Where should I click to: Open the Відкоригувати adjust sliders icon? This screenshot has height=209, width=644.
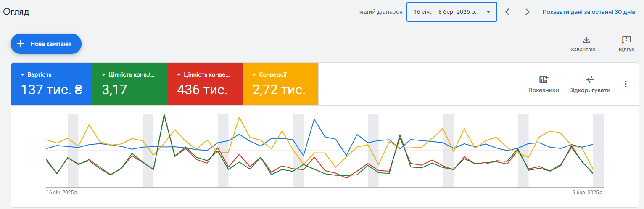pyautogui.click(x=590, y=79)
